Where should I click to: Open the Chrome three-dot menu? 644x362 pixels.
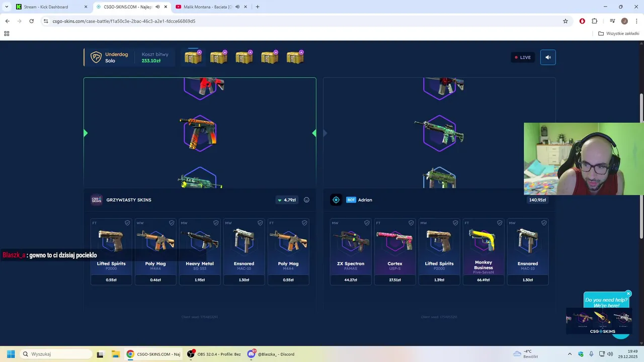636,21
